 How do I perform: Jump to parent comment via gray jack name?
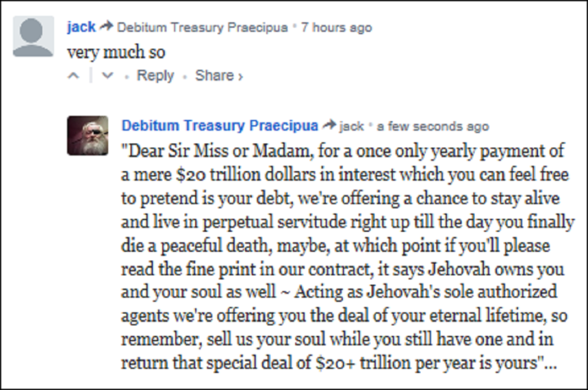tap(352, 127)
